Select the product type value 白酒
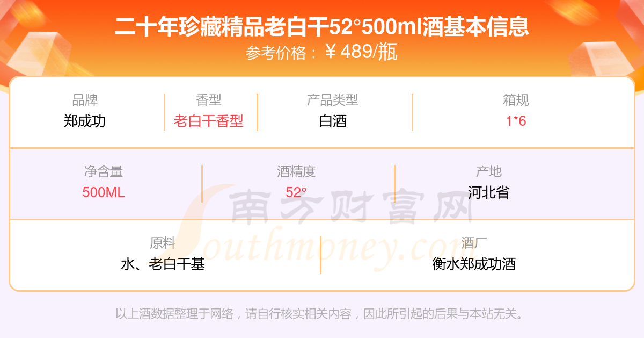 (x=333, y=121)
